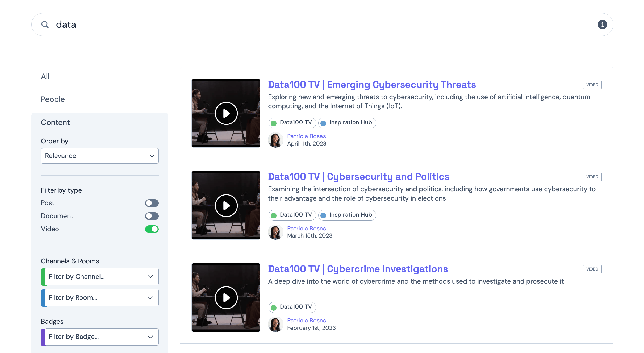This screenshot has width=644, height=353.
Task: Open the Filter by Badge dropdown
Action: pos(101,337)
